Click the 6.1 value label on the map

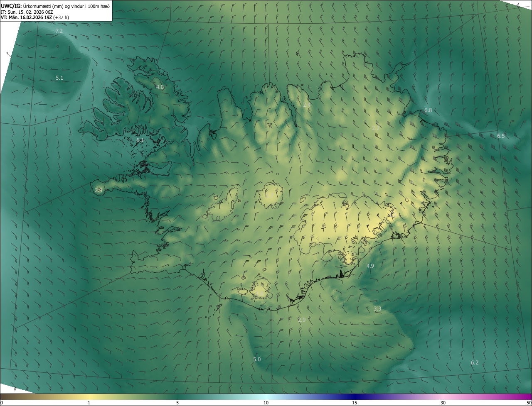140,140
